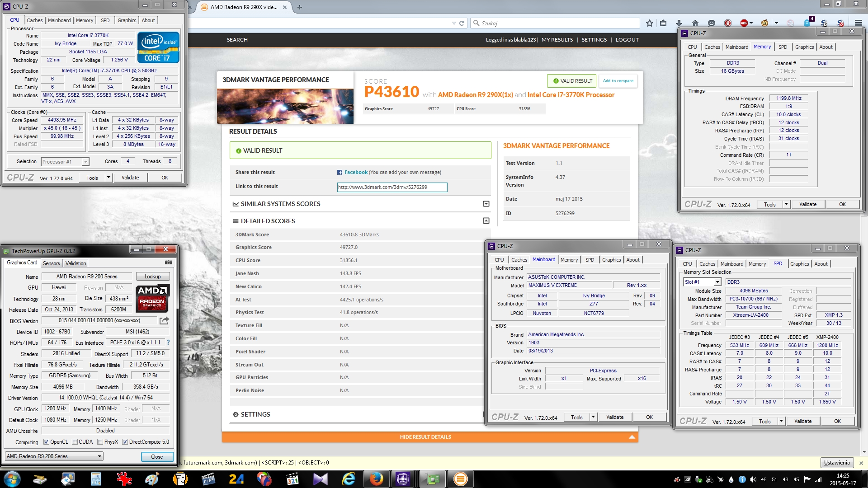868x488 pixels.
Task: Click the CPU-Z taskbar icon
Action: (402, 479)
